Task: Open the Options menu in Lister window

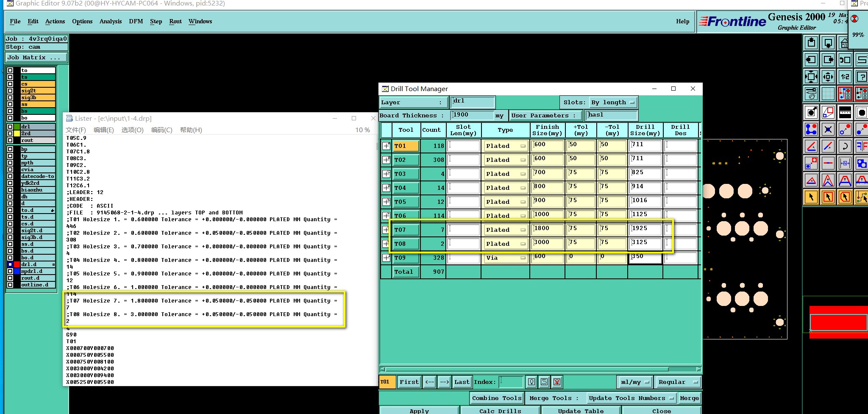Action: coord(132,130)
